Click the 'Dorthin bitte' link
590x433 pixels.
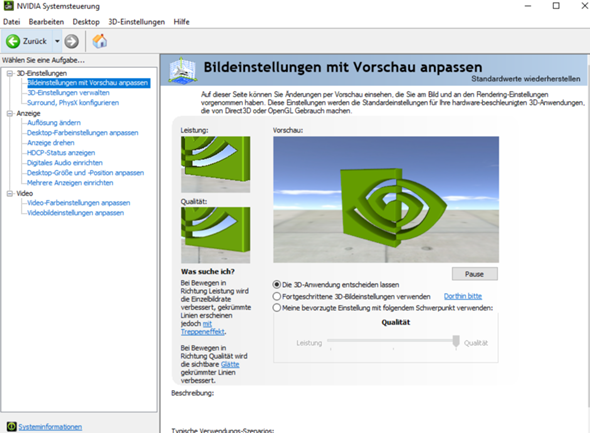pyautogui.click(x=463, y=296)
